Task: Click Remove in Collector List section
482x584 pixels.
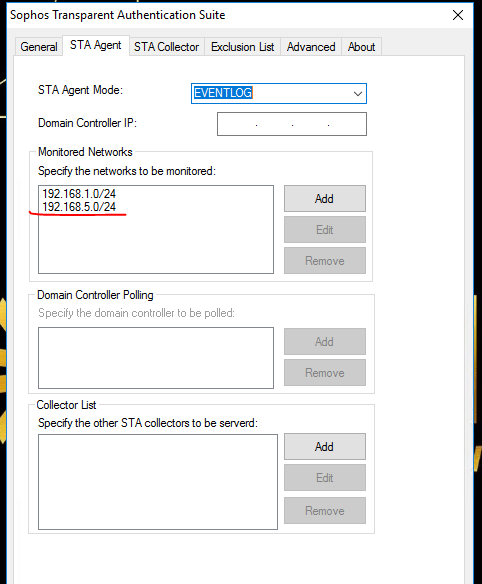Action: (x=325, y=511)
